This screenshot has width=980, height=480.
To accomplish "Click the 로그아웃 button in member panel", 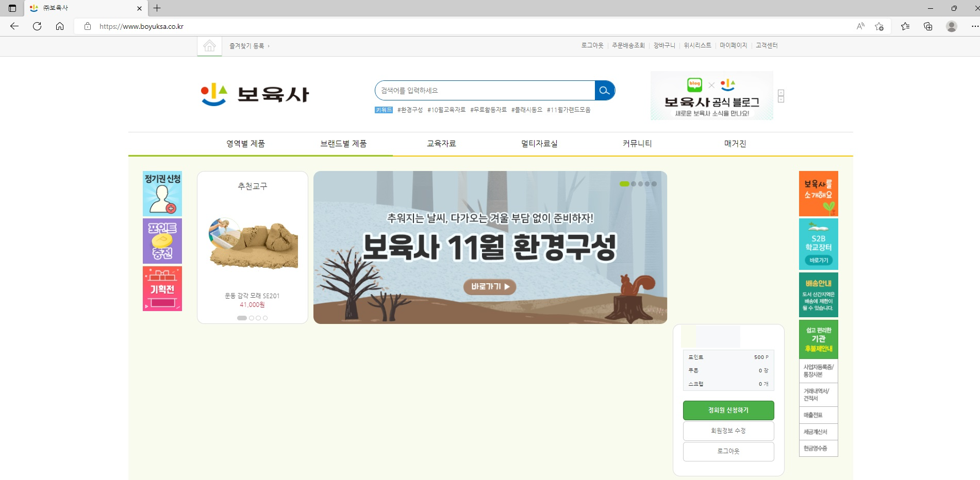I will click(x=728, y=452).
